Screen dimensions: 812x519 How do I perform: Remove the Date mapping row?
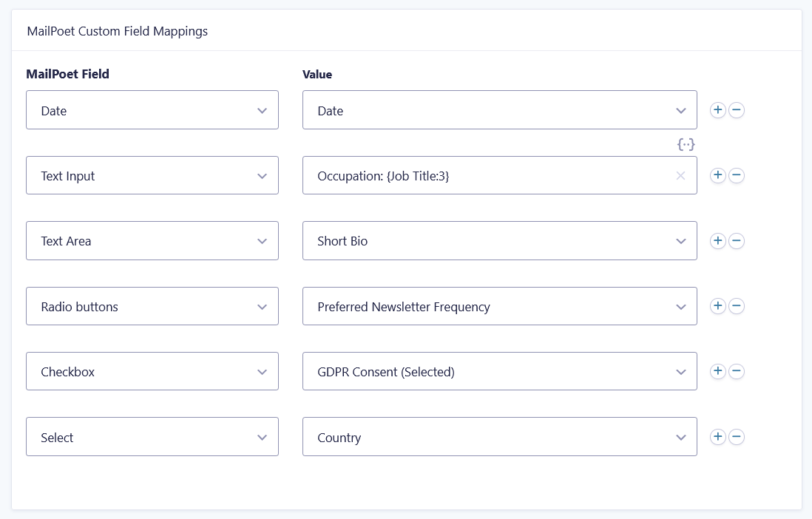click(737, 110)
